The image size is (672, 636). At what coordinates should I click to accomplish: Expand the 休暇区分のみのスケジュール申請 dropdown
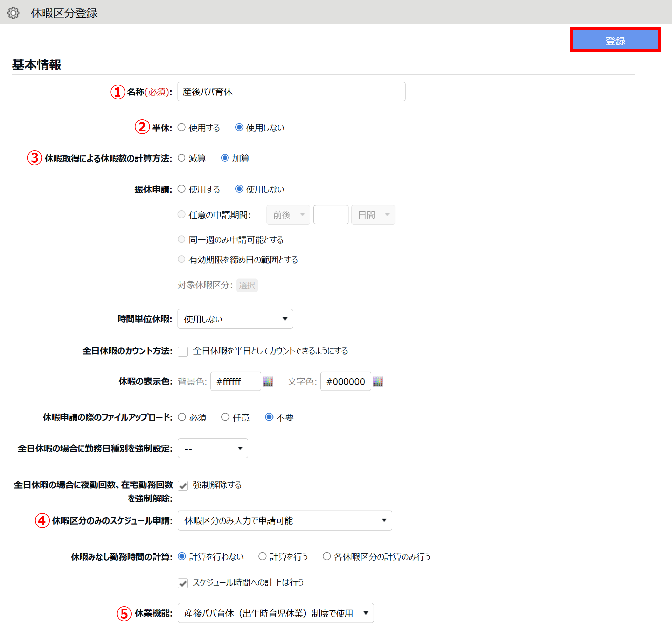285,520
